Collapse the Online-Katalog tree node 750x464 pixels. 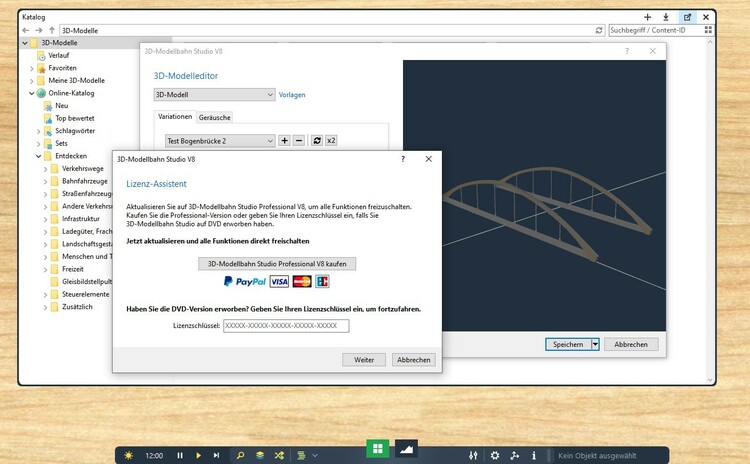click(32, 93)
